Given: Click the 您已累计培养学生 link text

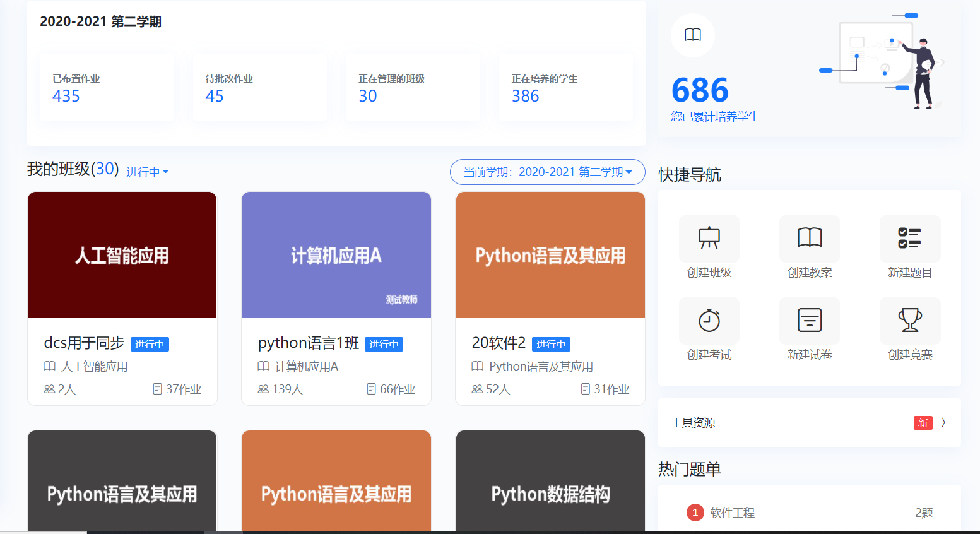Looking at the screenshot, I should tap(715, 117).
